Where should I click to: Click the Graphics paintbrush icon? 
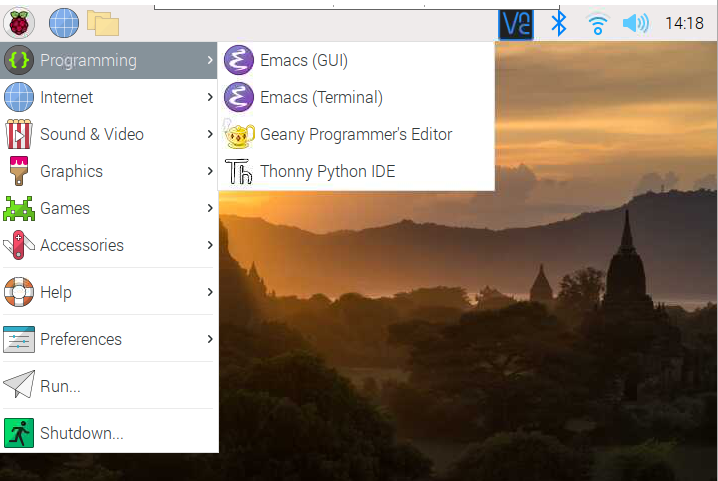pyautogui.click(x=19, y=171)
